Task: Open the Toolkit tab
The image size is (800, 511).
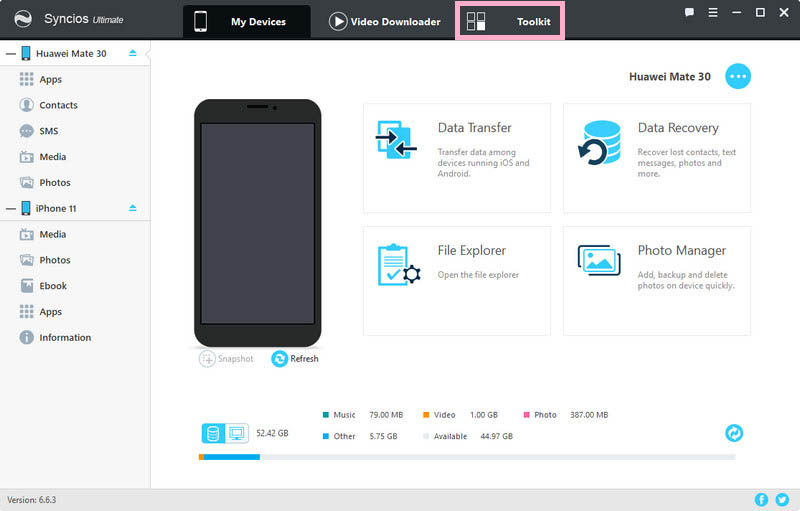Action: coord(510,21)
